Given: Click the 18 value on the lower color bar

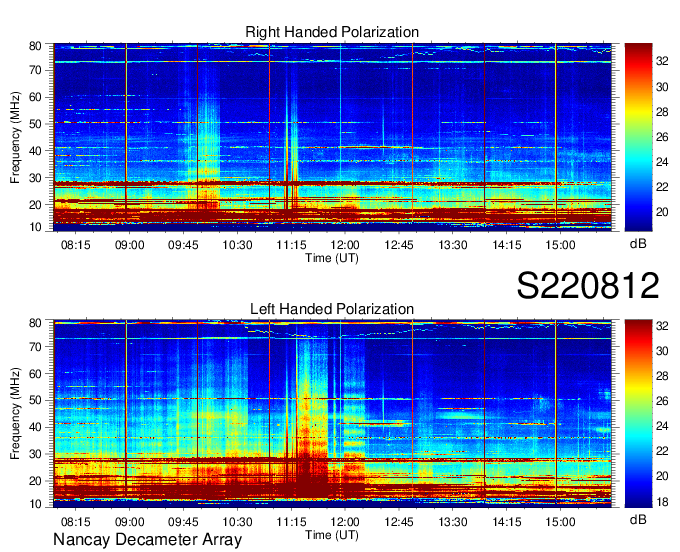Looking at the screenshot, I should coord(662,502).
